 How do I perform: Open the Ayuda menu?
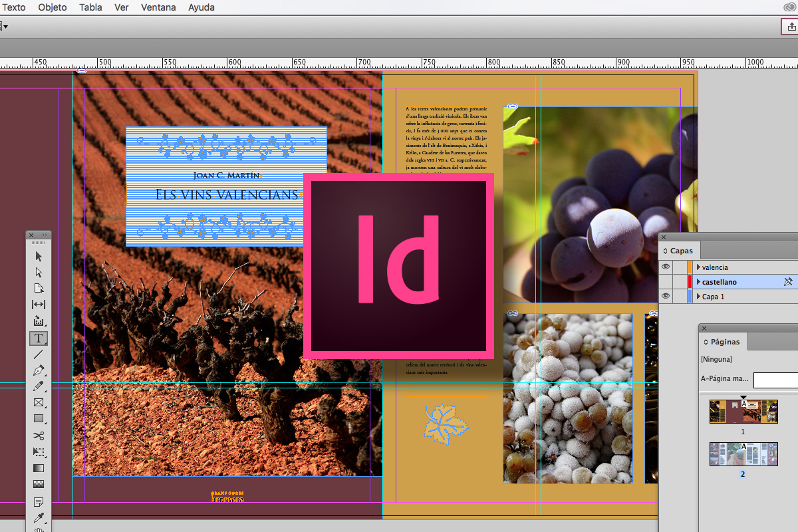(x=201, y=7)
